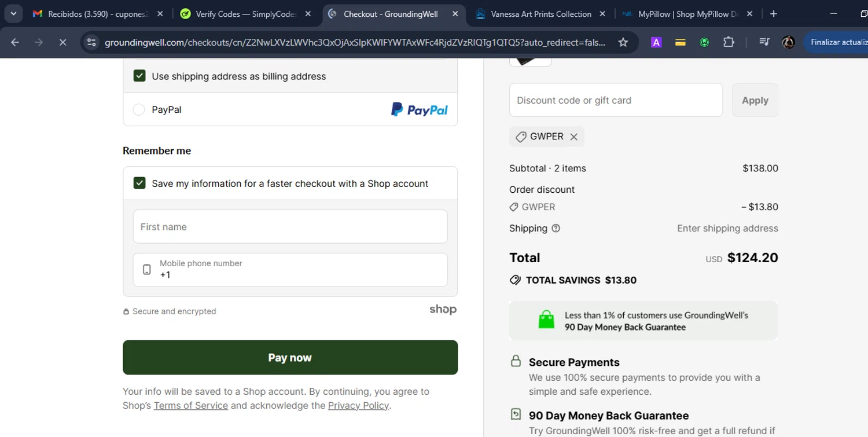The width and height of the screenshot is (868, 437).
Task: Close the Gmail Recibidos tab
Action: (x=160, y=14)
